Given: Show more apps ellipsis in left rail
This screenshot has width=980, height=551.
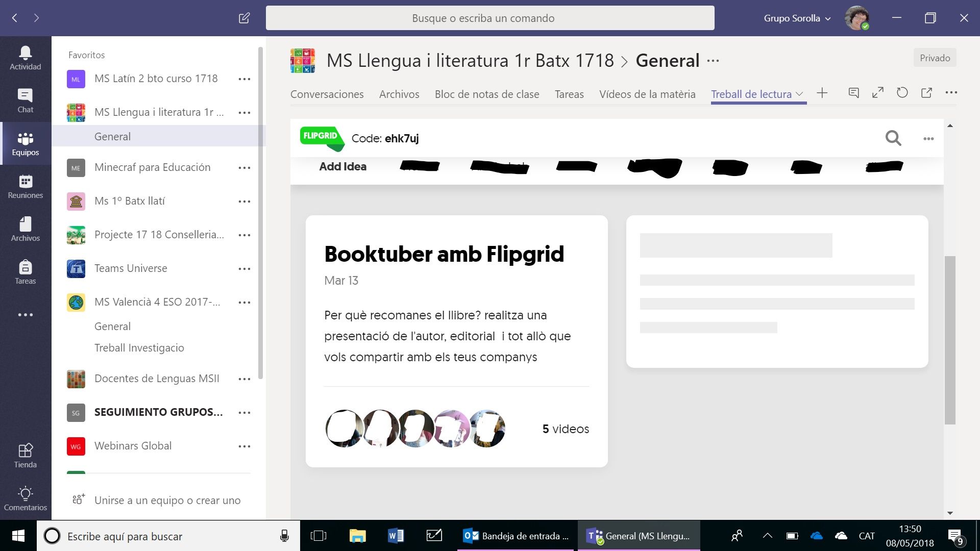Looking at the screenshot, I should 25,315.
